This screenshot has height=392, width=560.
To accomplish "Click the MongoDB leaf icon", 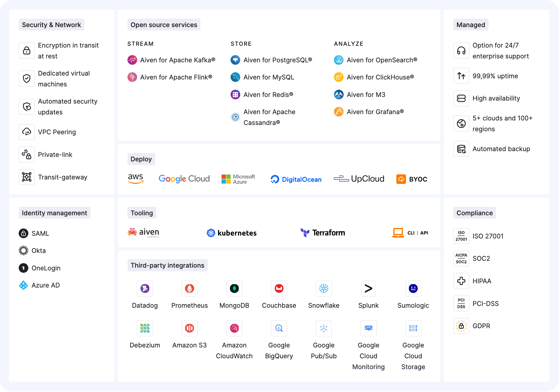I will tap(234, 288).
